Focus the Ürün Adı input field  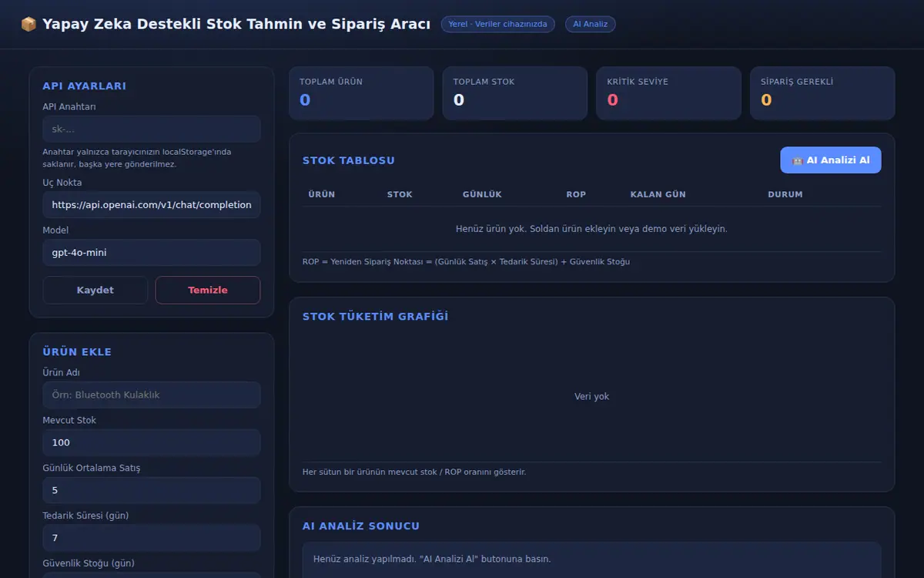(x=152, y=395)
